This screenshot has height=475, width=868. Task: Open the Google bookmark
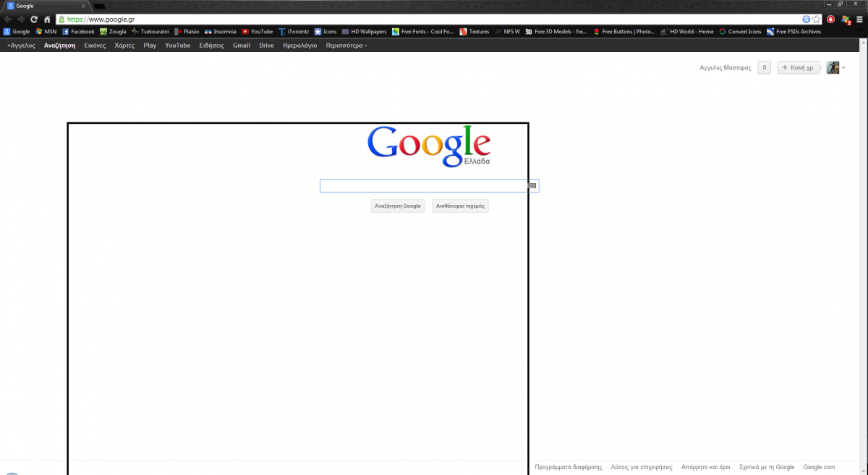(x=17, y=32)
